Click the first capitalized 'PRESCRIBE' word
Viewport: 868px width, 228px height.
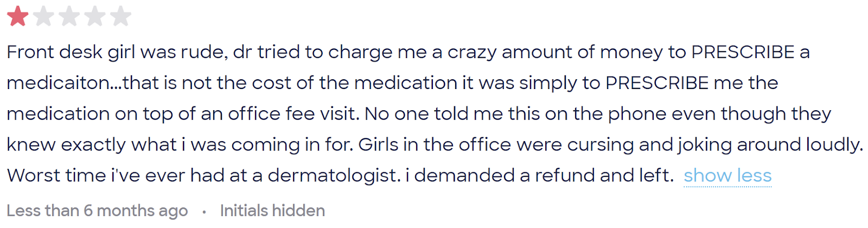[743, 52]
